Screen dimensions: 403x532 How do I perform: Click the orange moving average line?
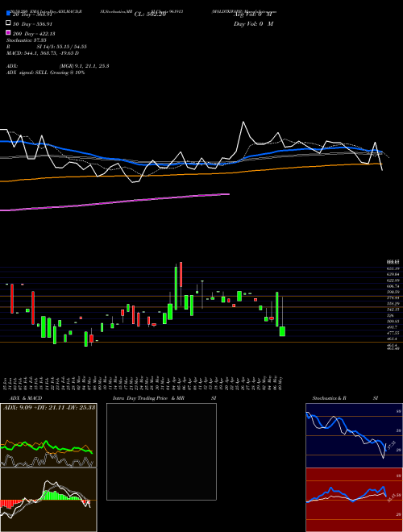[x=190, y=173]
